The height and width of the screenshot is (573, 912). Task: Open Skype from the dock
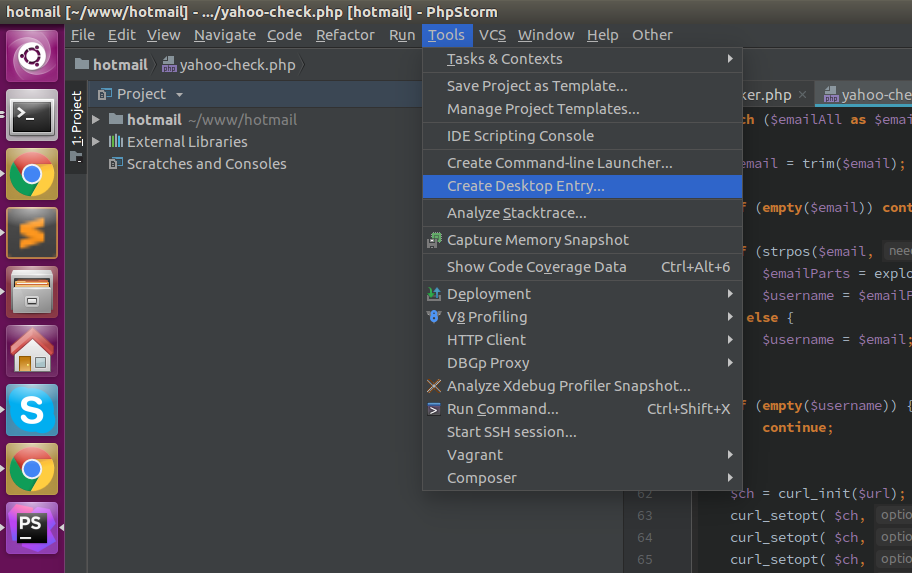click(32, 410)
